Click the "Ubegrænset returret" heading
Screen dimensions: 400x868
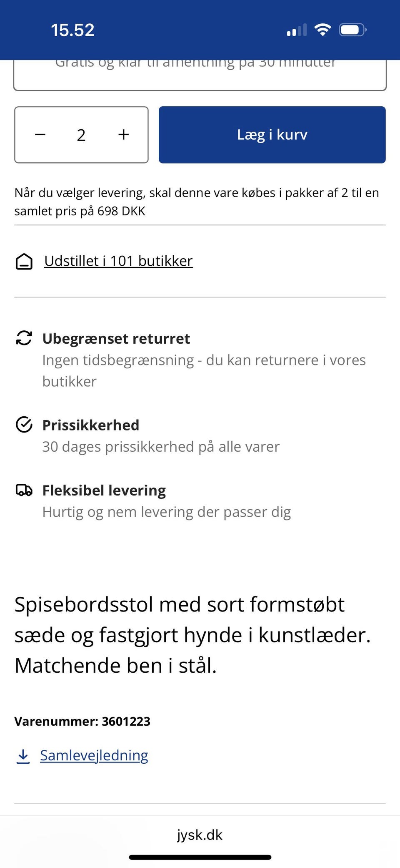click(x=116, y=339)
